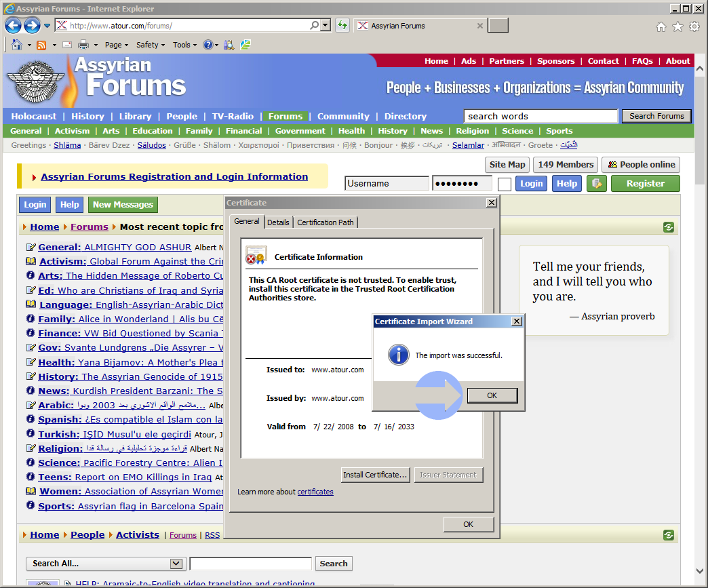
Task: Click the page scrollbar up arrow
Action: click(x=699, y=69)
